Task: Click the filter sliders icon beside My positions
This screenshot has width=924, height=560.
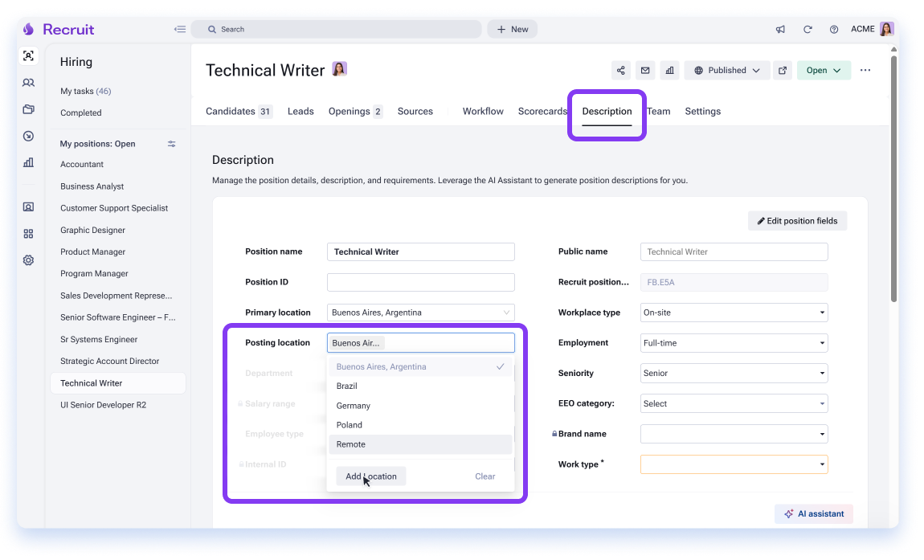Action: (x=171, y=144)
